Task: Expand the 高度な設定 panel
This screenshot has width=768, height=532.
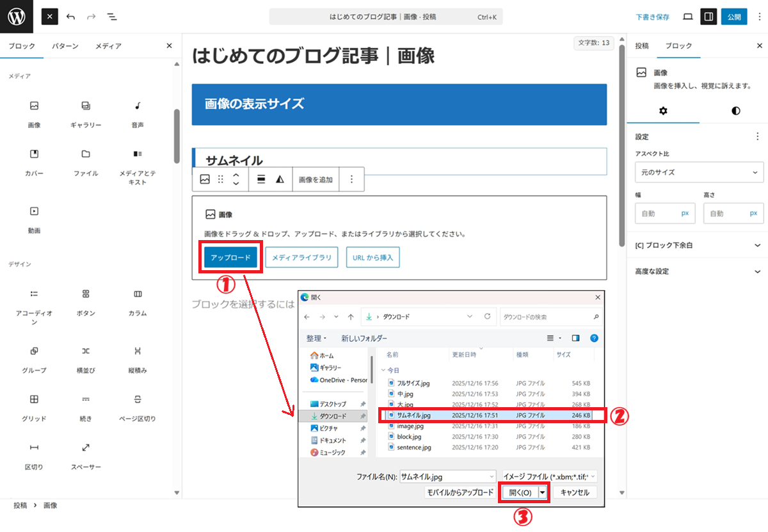Action: coord(699,271)
